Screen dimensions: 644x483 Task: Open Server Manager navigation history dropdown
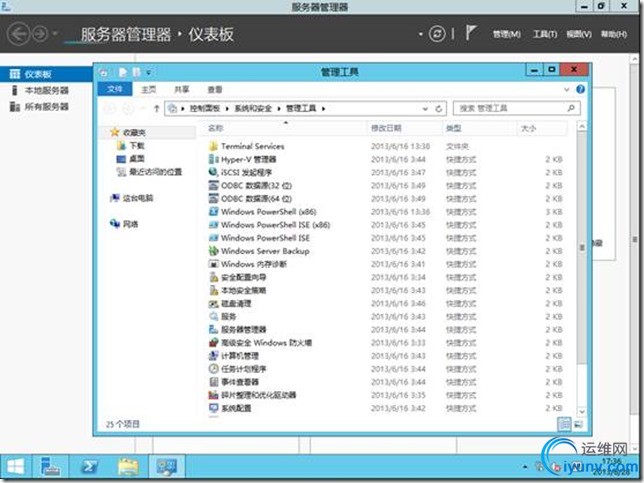tap(55, 34)
